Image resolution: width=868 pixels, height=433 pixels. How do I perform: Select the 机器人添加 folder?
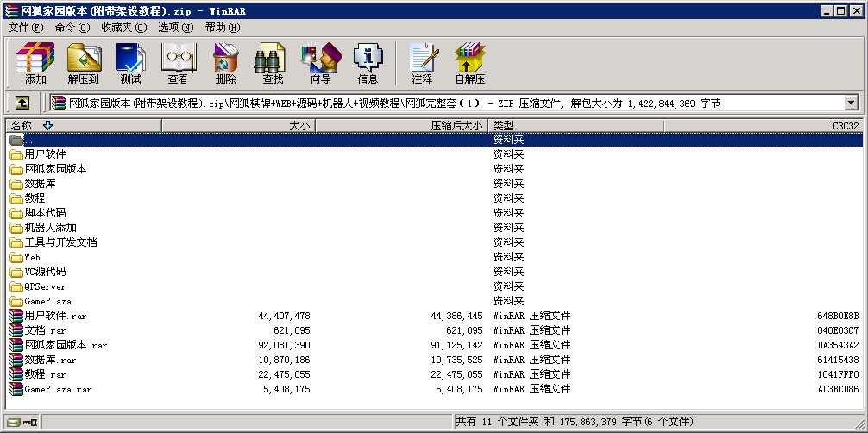(50, 228)
